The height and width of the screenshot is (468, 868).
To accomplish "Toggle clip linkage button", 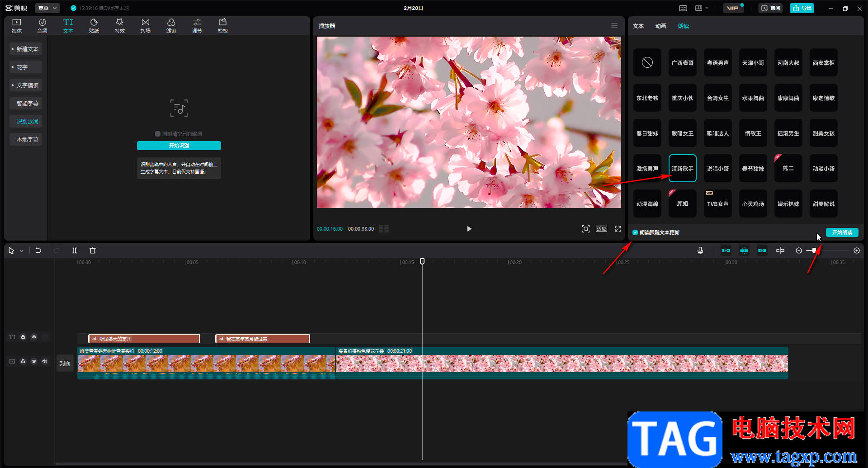I will pyautogui.click(x=762, y=251).
